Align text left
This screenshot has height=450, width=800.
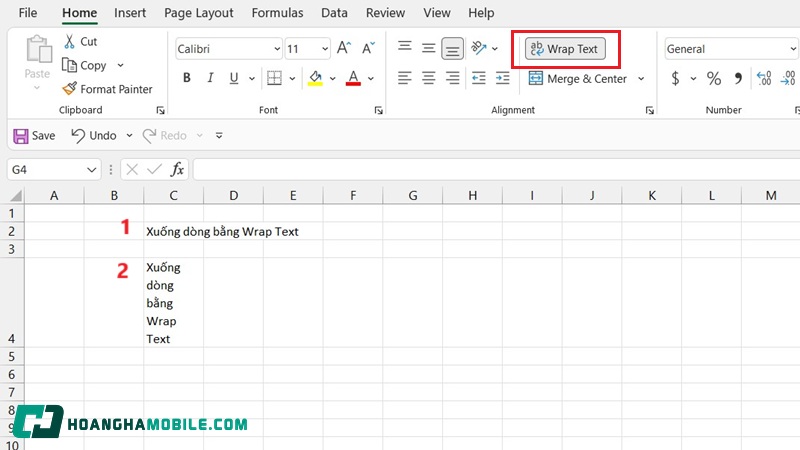405,78
